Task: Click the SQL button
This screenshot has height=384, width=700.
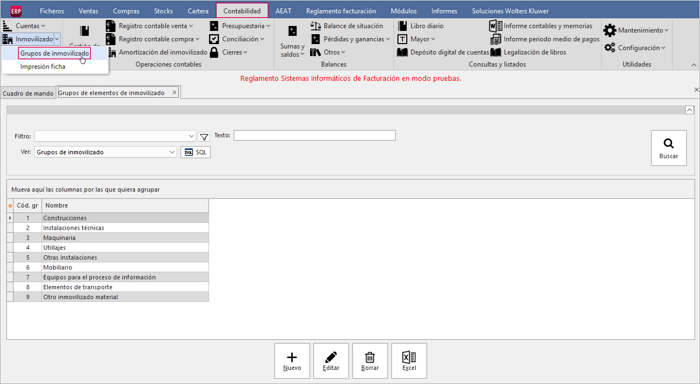Action: pos(196,152)
